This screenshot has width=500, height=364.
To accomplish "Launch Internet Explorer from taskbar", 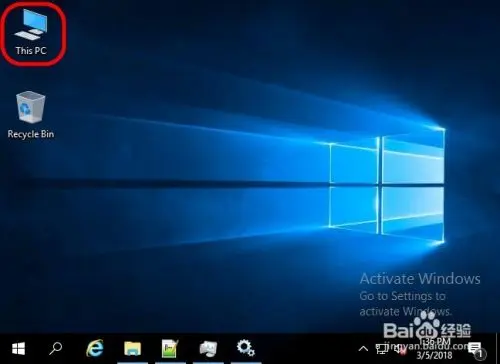I will click(95, 349).
